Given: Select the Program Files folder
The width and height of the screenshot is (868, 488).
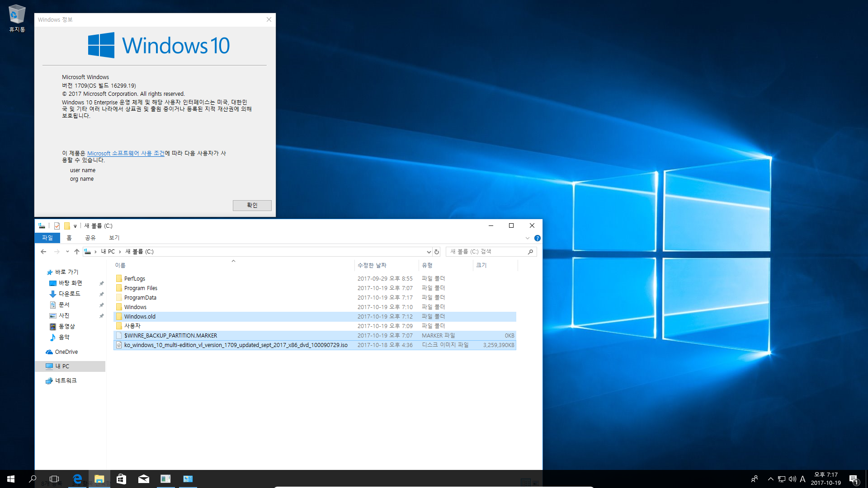Looking at the screenshot, I should pos(315,288).
